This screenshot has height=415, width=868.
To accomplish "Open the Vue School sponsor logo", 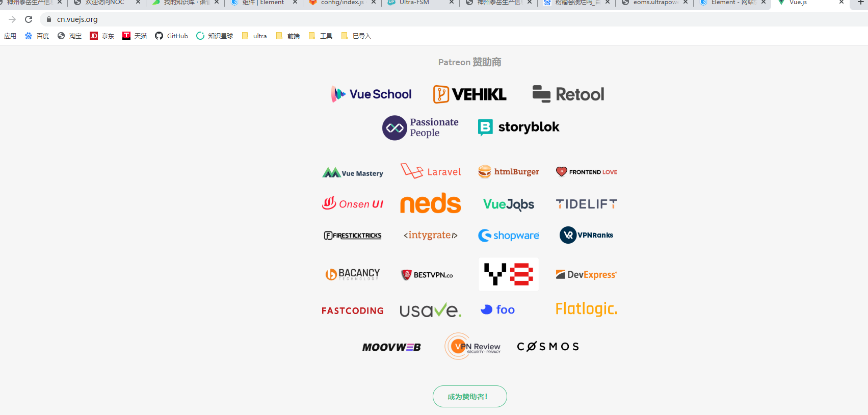I will (x=371, y=94).
